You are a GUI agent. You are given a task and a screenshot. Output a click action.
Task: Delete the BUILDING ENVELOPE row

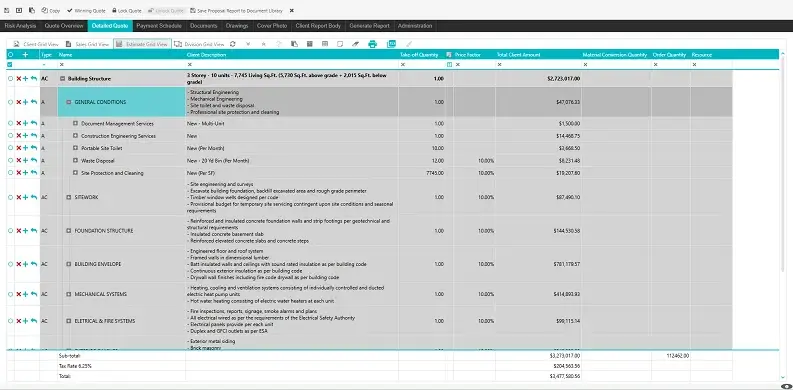[x=19, y=264]
